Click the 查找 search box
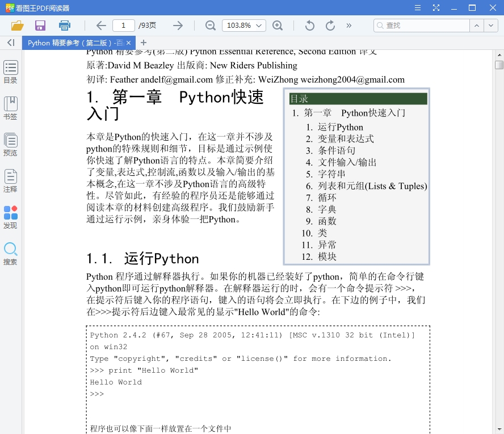The height and width of the screenshot is (434, 504). [422, 26]
